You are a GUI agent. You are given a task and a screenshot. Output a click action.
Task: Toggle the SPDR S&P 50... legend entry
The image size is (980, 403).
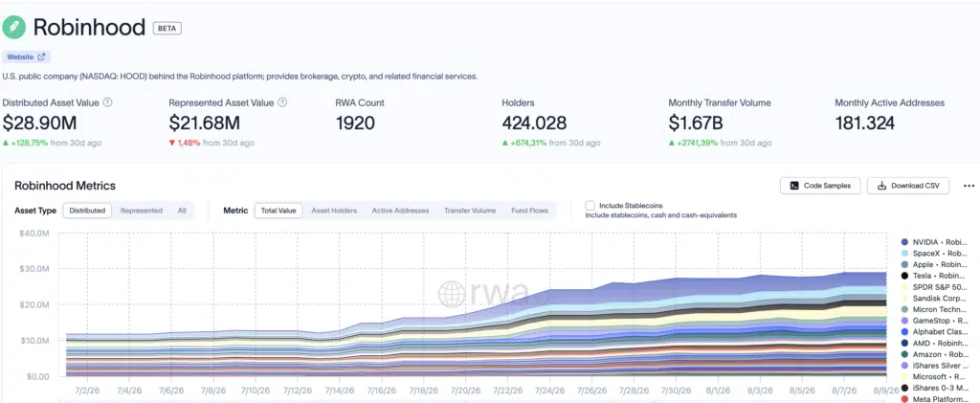(934, 287)
